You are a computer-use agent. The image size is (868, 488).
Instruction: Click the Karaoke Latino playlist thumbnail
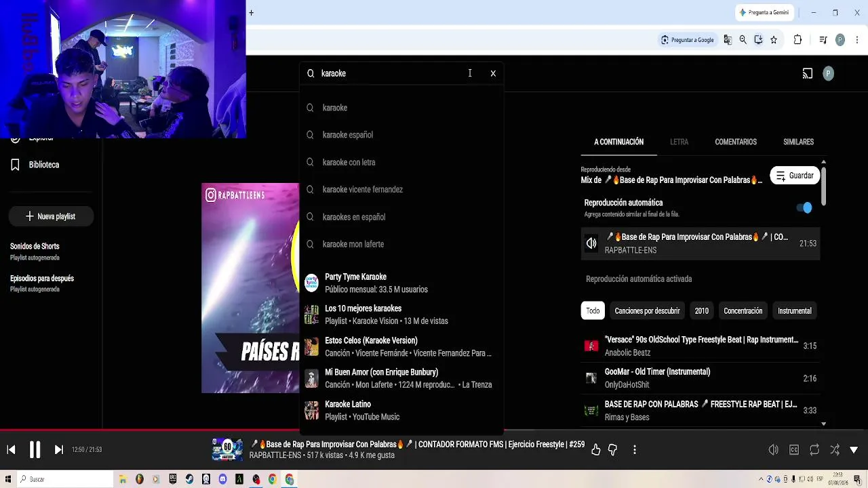click(x=311, y=410)
